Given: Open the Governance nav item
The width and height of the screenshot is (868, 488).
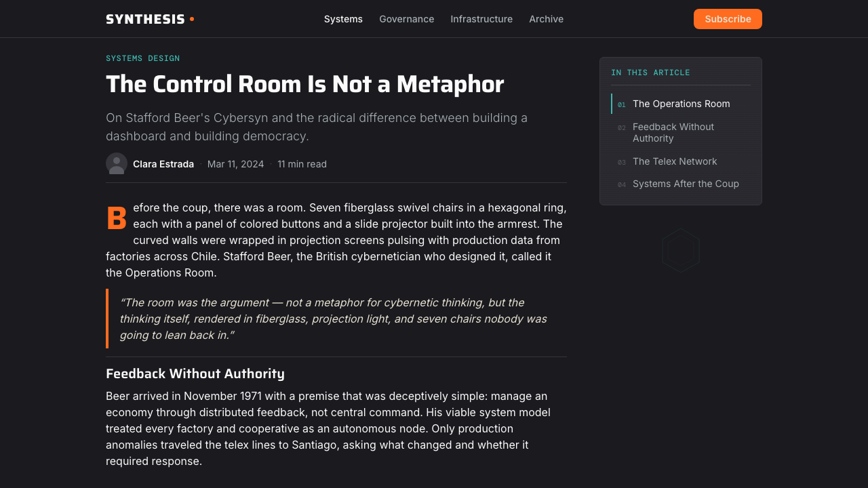Looking at the screenshot, I should [x=407, y=19].
